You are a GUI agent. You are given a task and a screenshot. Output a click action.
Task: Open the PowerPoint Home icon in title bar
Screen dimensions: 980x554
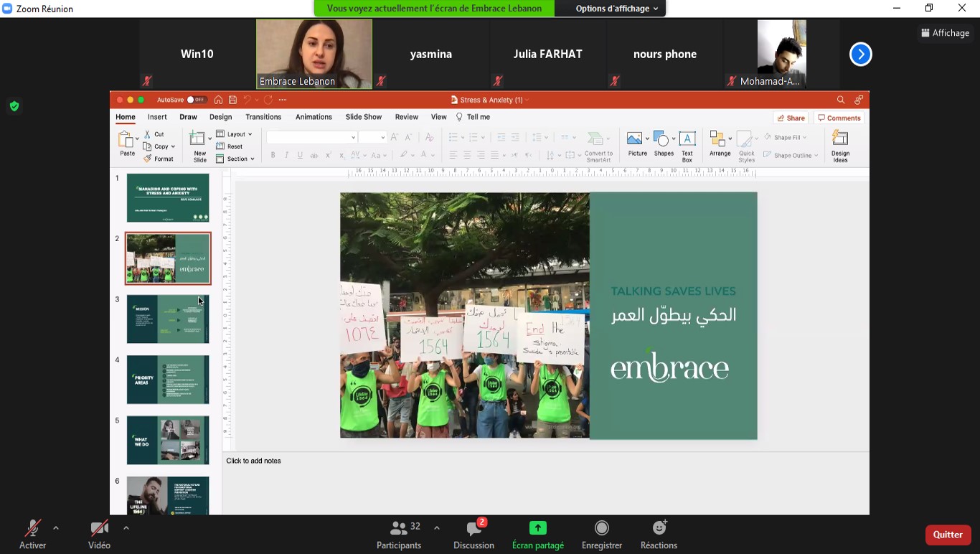pos(218,100)
